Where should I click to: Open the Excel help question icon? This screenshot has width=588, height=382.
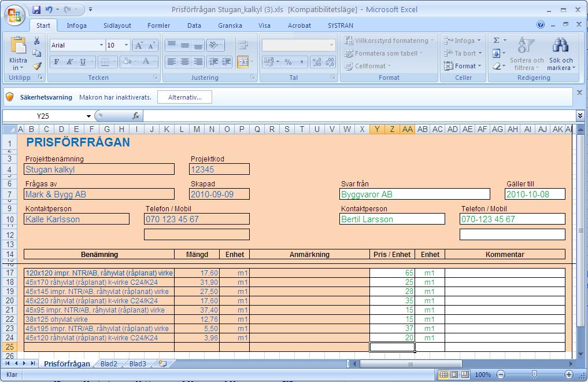[541, 25]
